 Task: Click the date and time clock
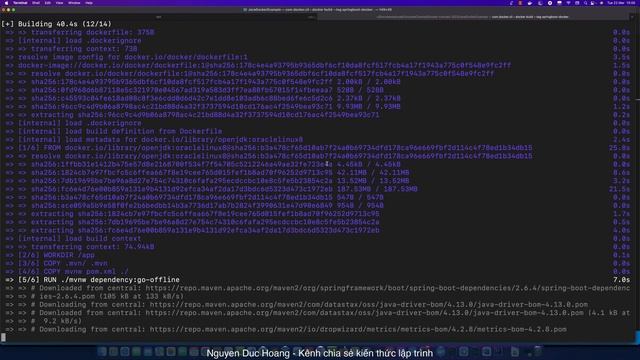click(x=621, y=3)
